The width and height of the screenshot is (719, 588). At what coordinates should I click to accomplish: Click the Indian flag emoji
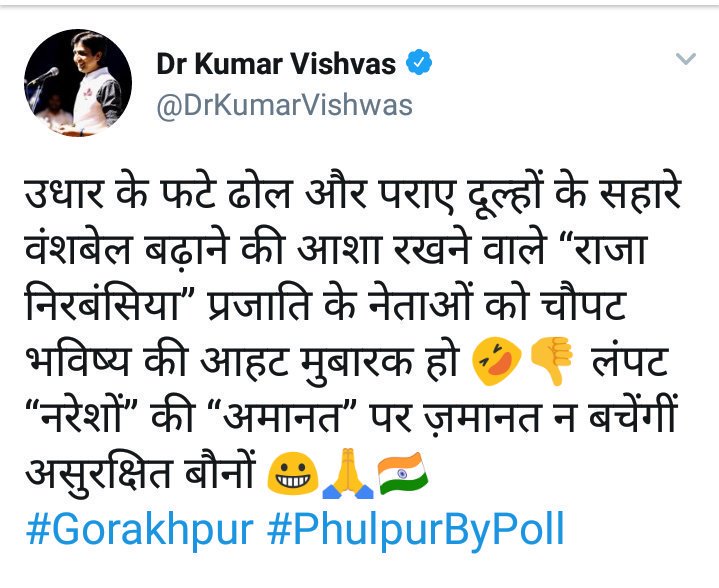click(x=403, y=473)
